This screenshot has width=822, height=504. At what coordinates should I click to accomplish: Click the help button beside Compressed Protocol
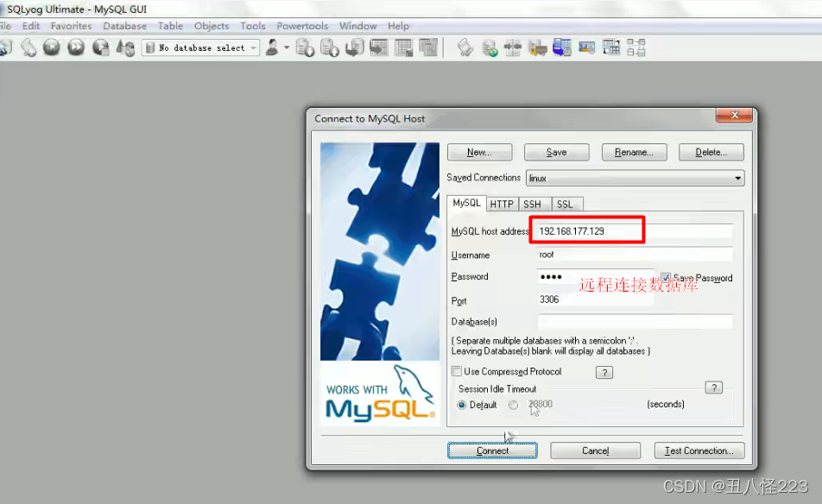[x=604, y=373]
